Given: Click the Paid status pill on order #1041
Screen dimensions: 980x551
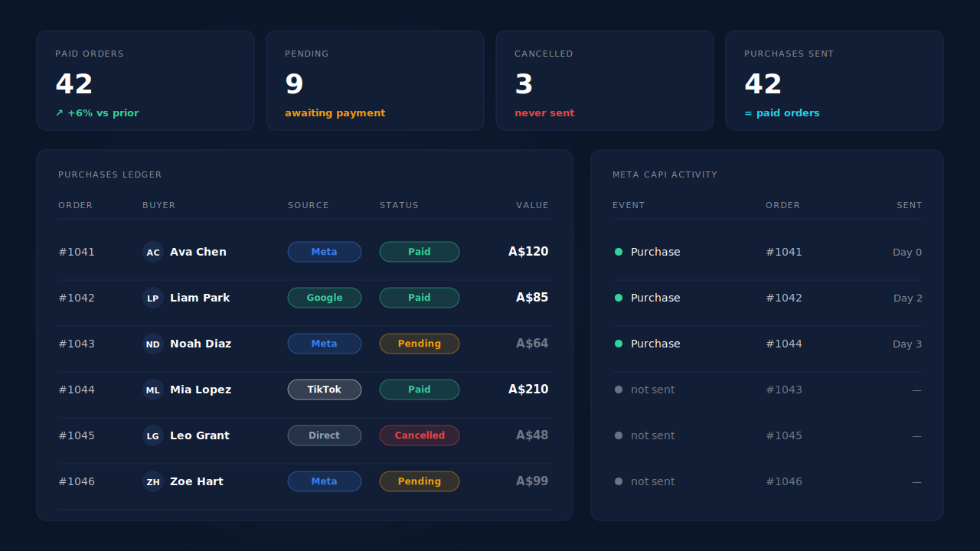Looking at the screenshot, I should tap(420, 252).
